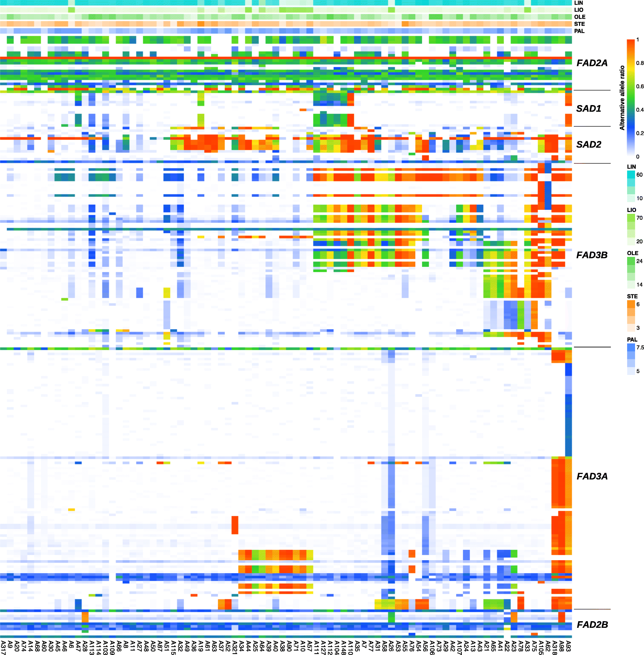Viewport: 644px width, 655px height.
Task: Click the 0.2 tick on allele ratio scale
Action: [x=640, y=133]
